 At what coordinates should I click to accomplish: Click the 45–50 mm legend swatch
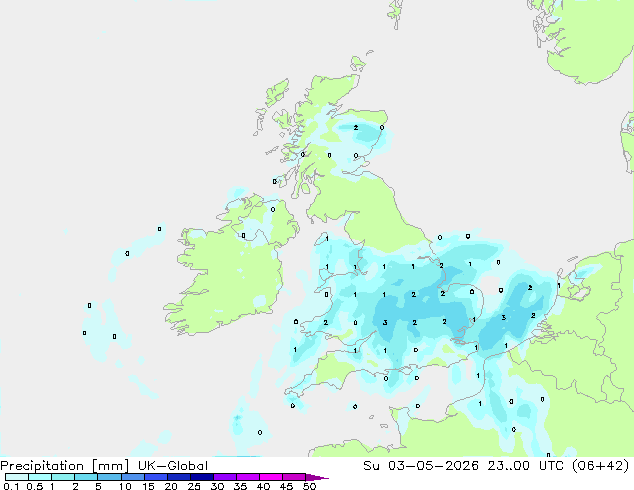294,477
